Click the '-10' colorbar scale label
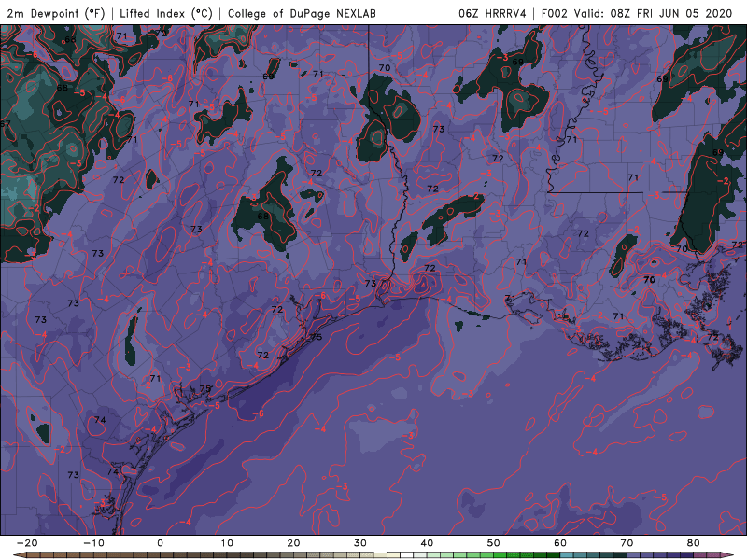Screen dimensions: 747x560 pyautogui.click(x=93, y=543)
